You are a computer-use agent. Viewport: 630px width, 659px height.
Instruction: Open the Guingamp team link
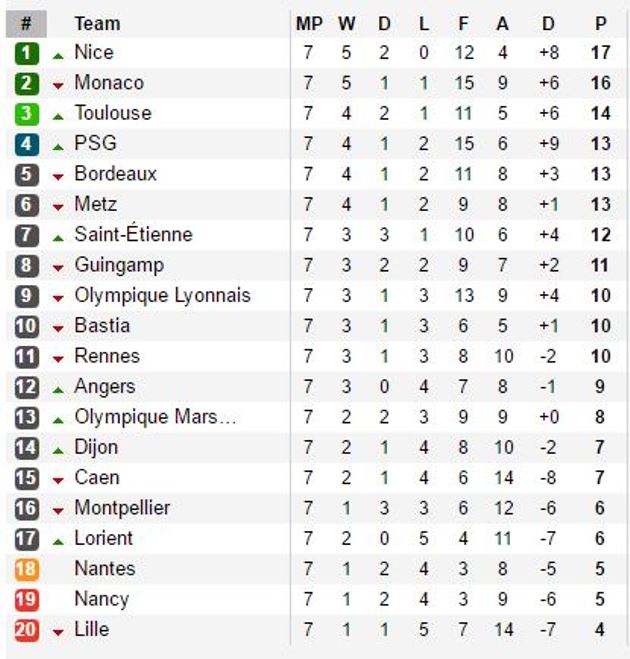[x=119, y=266]
